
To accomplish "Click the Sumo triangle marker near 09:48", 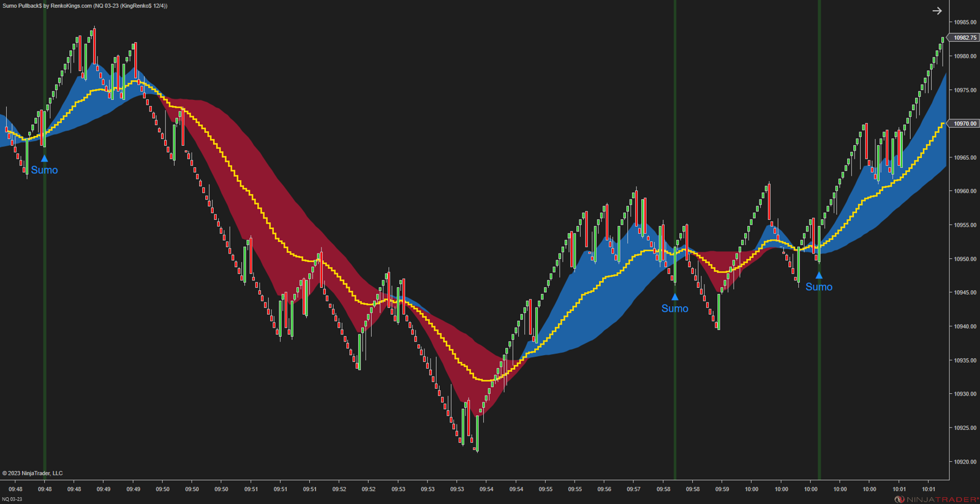I will (44, 159).
